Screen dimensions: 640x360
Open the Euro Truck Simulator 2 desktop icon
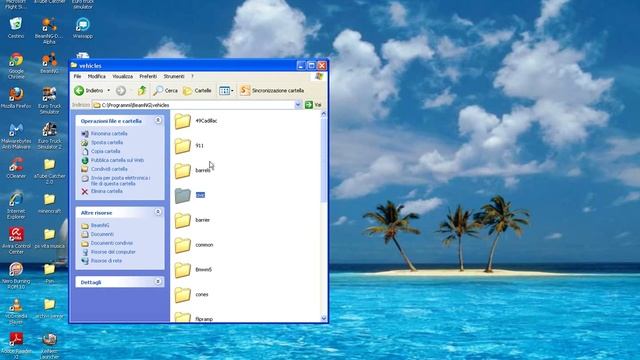pyautogui.click(x=49, y=136)
